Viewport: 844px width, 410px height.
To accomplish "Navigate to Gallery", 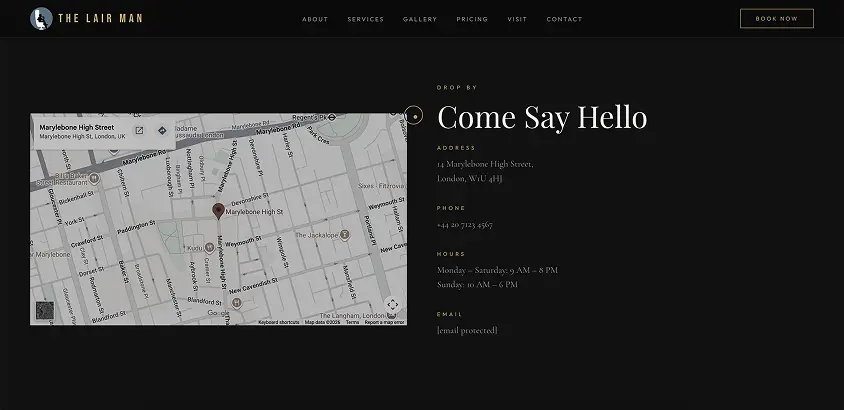I will (x=420, y=19).
